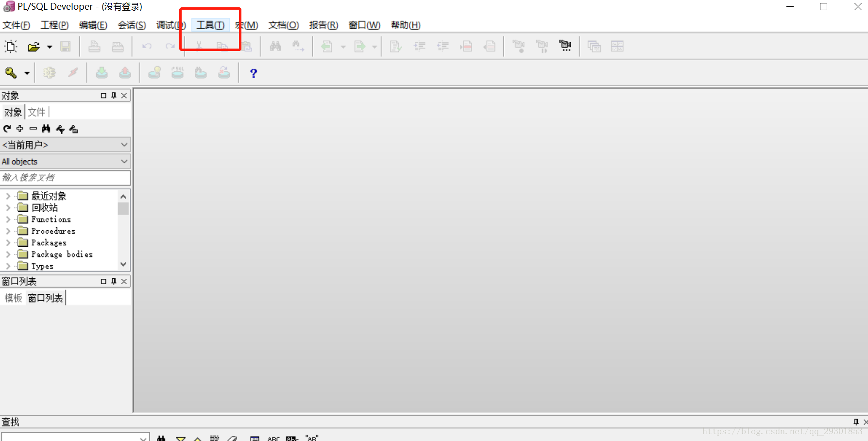
Task: Open the 工具(T) menu
Action: click(210, 25)
